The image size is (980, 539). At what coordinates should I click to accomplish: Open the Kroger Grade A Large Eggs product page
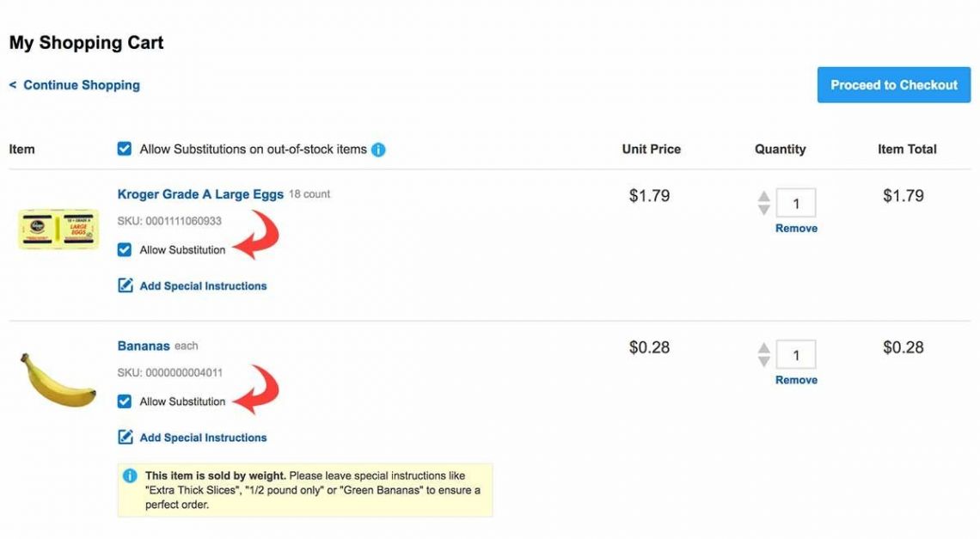(x=199, y=193)
